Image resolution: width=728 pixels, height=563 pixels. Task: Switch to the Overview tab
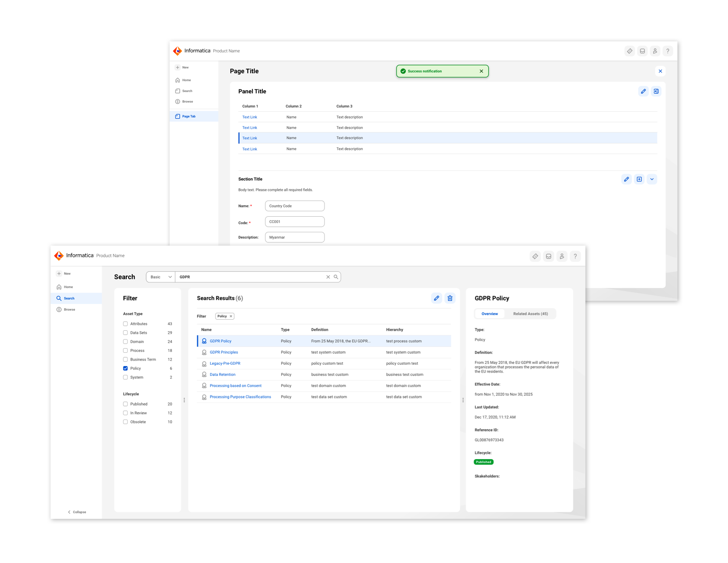tap(489, 314)
